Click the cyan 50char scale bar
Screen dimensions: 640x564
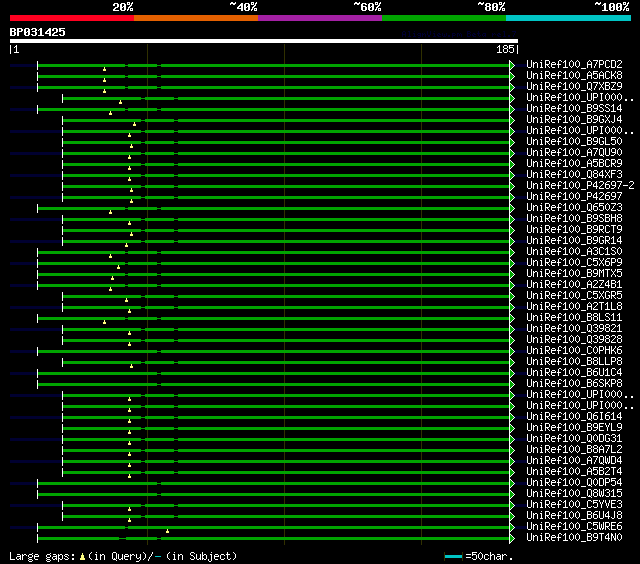click(x=454, y=556)
